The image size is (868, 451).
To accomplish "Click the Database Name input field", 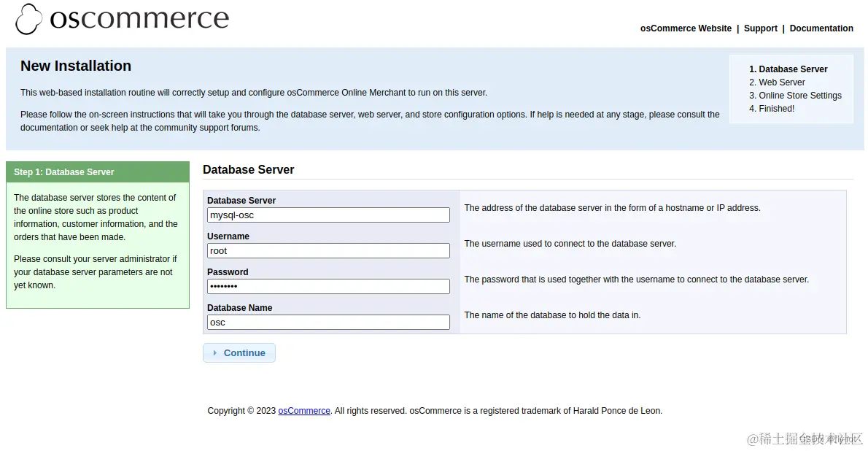I will pyautogui.click(x=328, y=323).
